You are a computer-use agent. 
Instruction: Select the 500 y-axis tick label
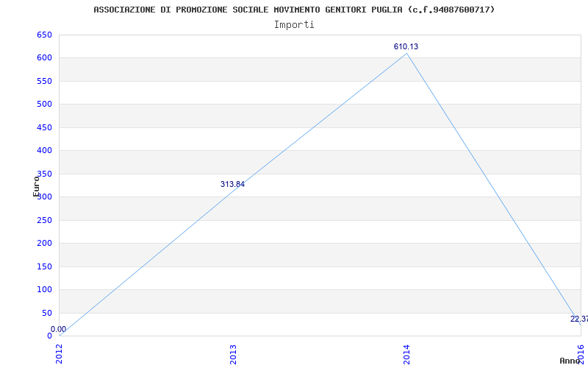[44, 104]
